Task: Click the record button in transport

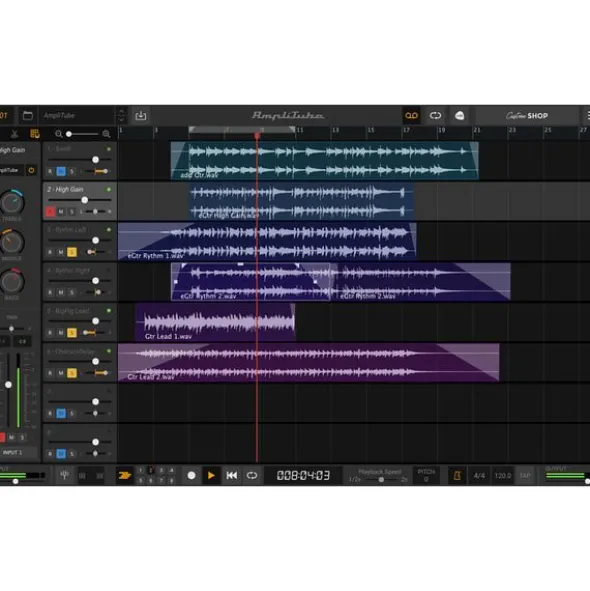Action: point(192,476)
